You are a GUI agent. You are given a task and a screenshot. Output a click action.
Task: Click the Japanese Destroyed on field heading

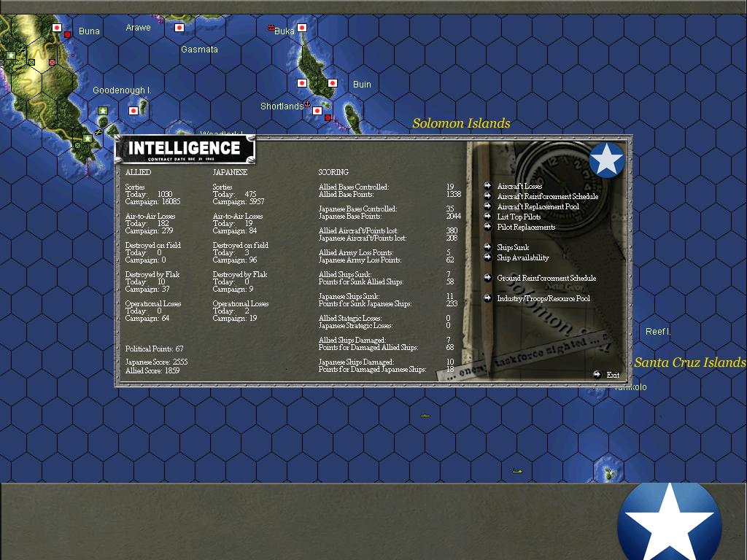point(240,246)
